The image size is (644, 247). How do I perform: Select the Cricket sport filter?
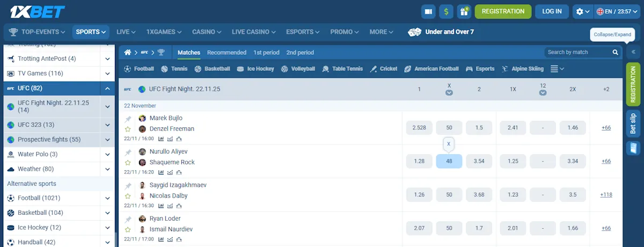tap(384, 69)
